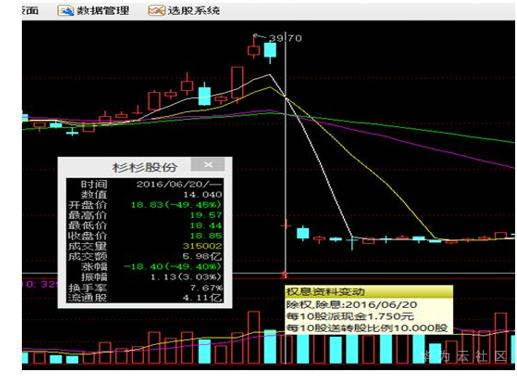Click the 数据管理 toolbar icon
This screenshot has height=378, width=517.
pos(65,11)
